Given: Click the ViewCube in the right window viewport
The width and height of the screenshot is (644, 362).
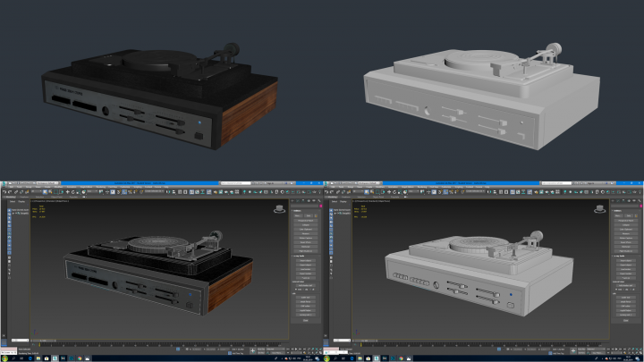Looking at the screenshot, I should pos(599,209).
